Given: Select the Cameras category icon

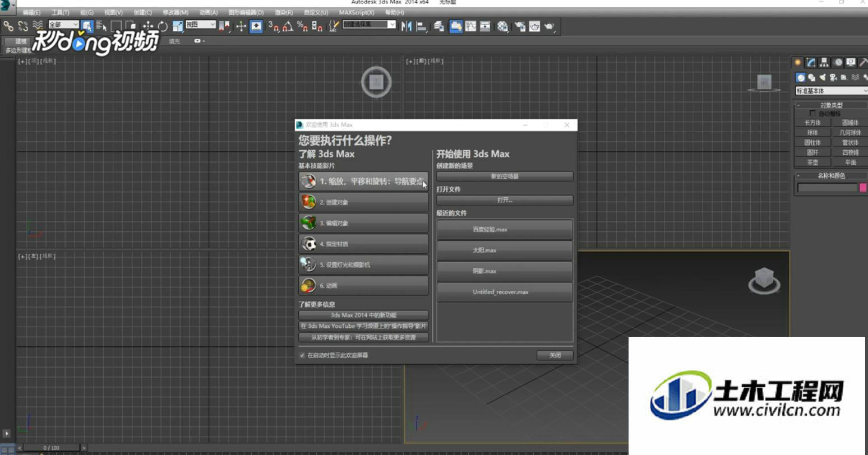Looking at the screenshot, I should point(833,77).
